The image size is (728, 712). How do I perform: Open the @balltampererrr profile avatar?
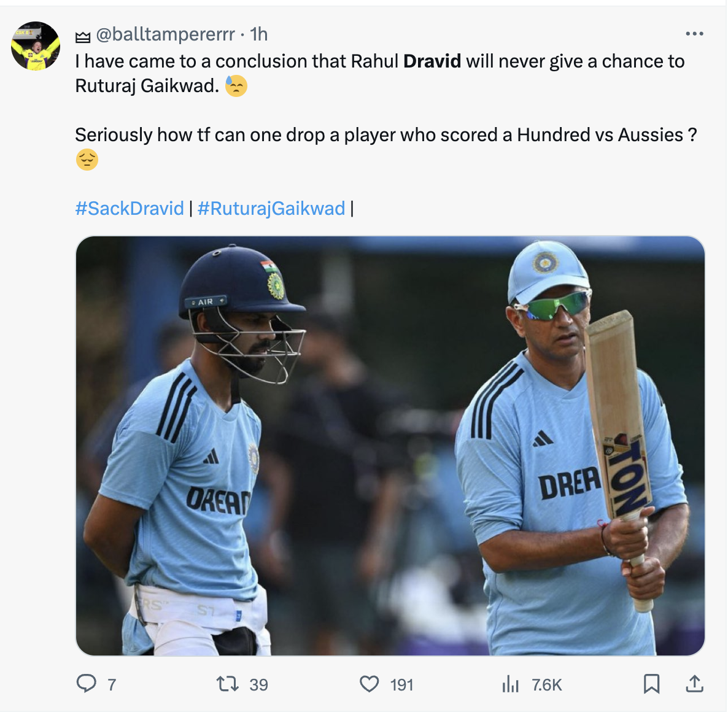[36, 46]
